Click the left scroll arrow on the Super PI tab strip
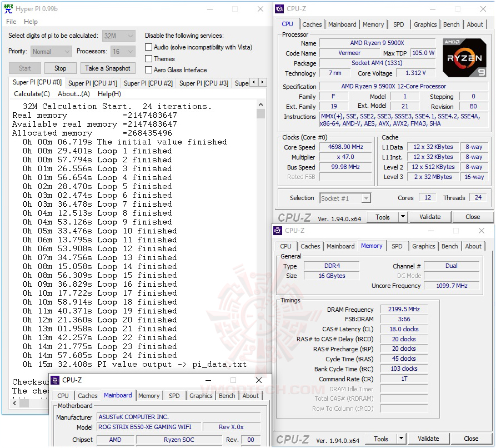This screenshot has height=448, width=496. coord(254,81)
